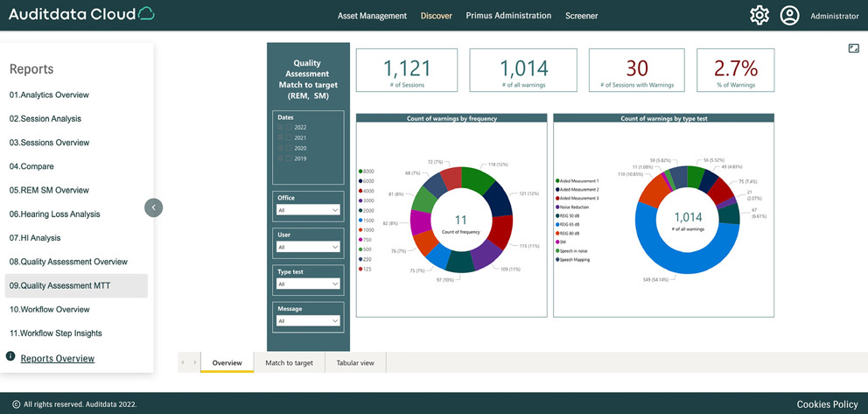
Task: Open the Cookies Policy link
Action: point(828,404)
